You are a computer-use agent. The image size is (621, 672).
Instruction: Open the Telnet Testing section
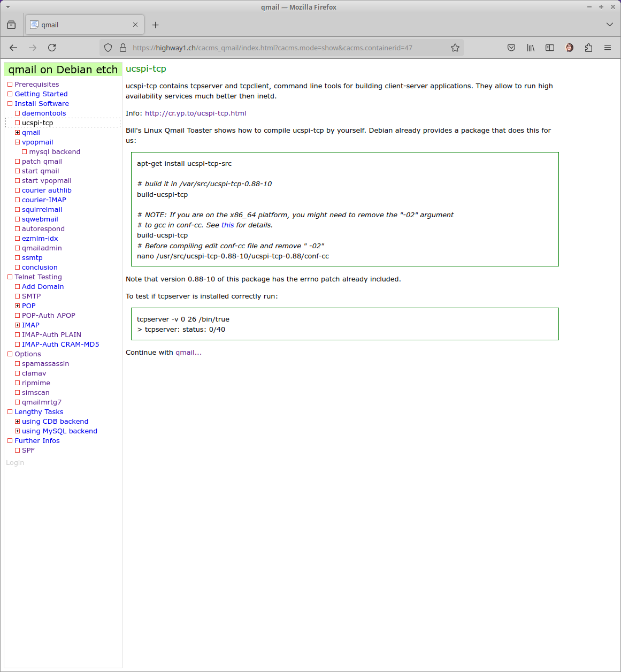click(38, 277)
